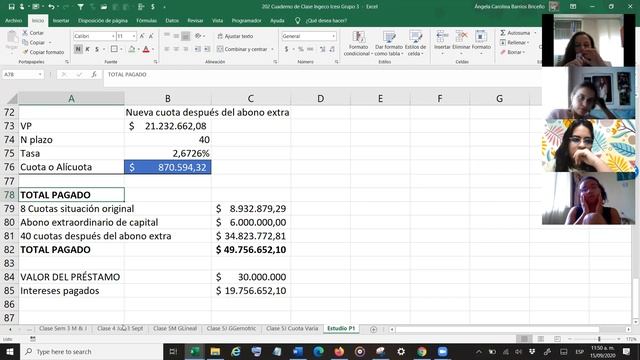640x360 pixels.
Task: Click the increase decimals icon
Action: click(x=322, y=49)
